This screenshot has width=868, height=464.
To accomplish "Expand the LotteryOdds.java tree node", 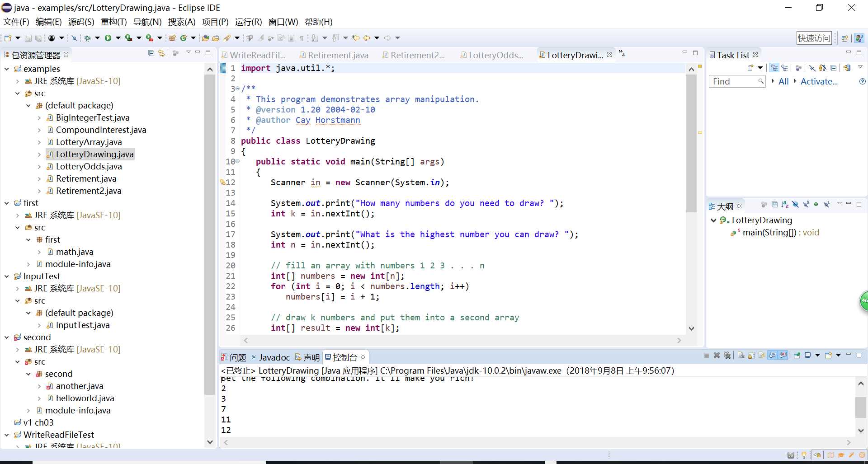I will click(x=39, y=167).
